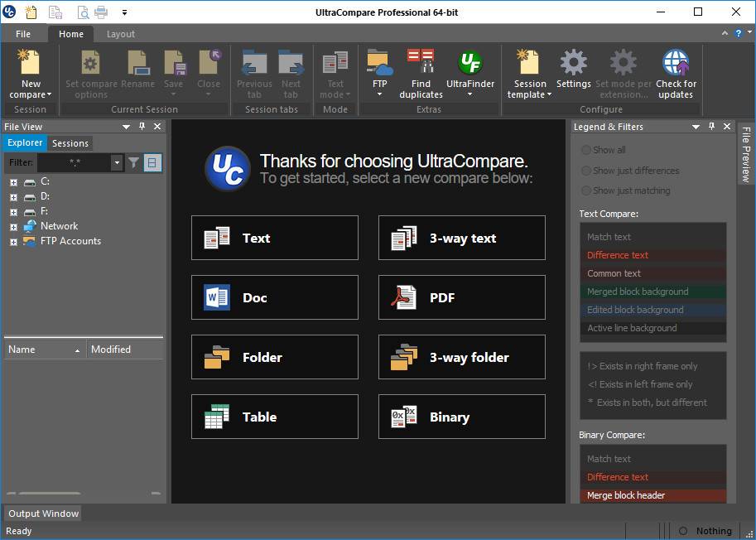Expand the FTP Accounts node
The height and width of the screenshot is (540, 756).
click(13, 242)
